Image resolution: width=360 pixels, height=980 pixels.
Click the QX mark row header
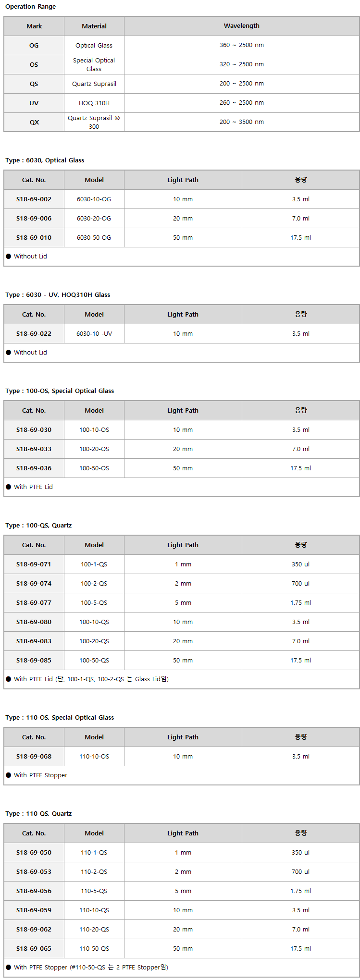click(34, 122)
